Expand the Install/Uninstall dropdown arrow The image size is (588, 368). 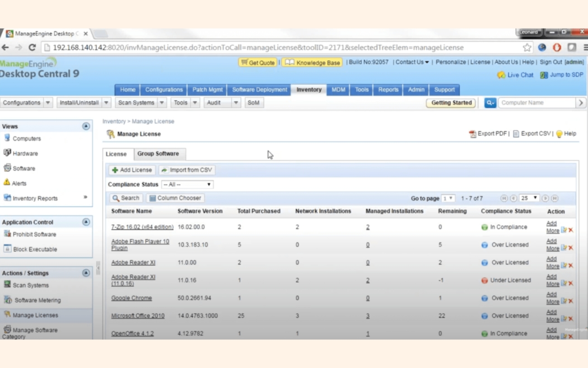(106, 103)
